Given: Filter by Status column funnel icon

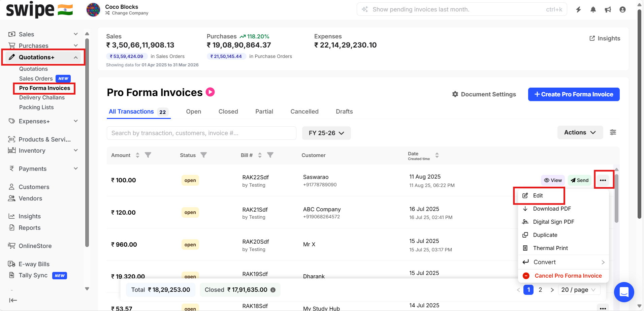Looking at the screenshot, I should 203,155.
